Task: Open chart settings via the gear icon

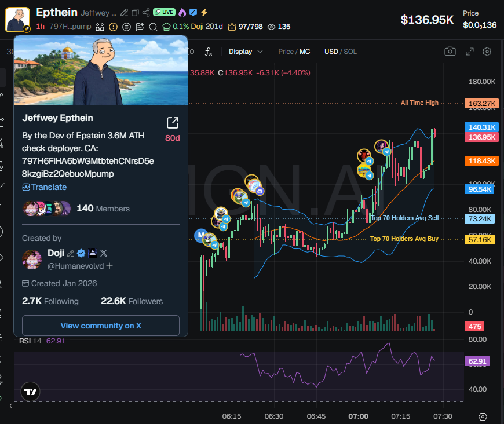Action: (487, 52)
